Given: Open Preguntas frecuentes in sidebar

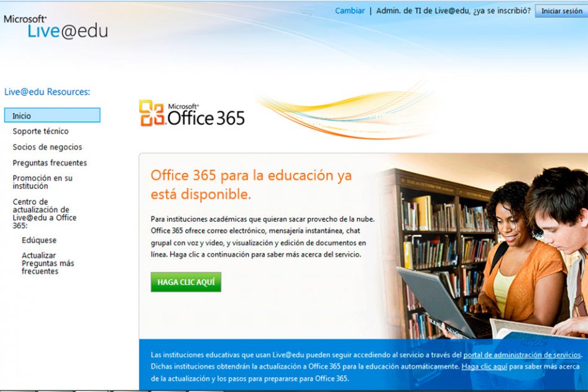Looking at the screenshot, I should pyautogui.click(x=50, y=163).
